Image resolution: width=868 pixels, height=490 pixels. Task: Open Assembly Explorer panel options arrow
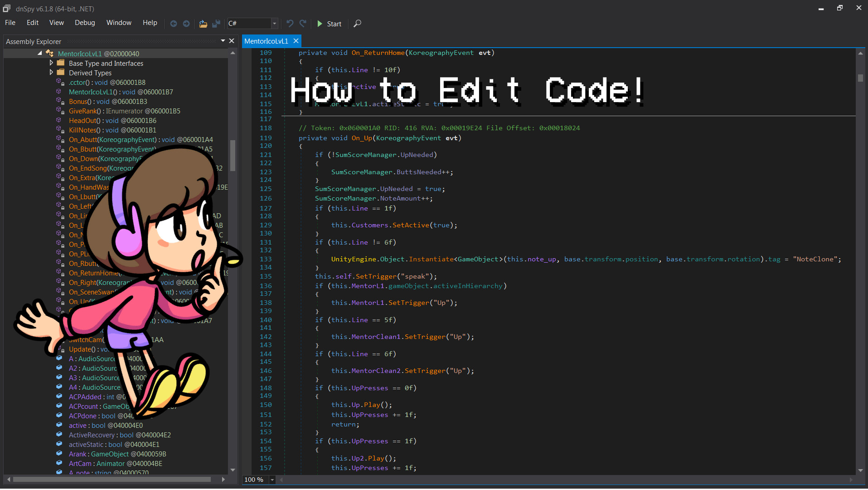pos(223,41)
